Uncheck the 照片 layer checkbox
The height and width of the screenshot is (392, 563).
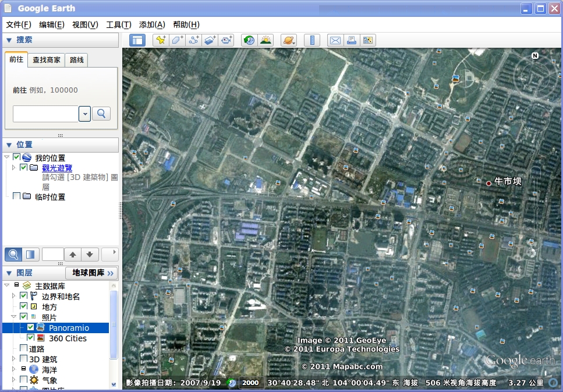coord(24,316)
